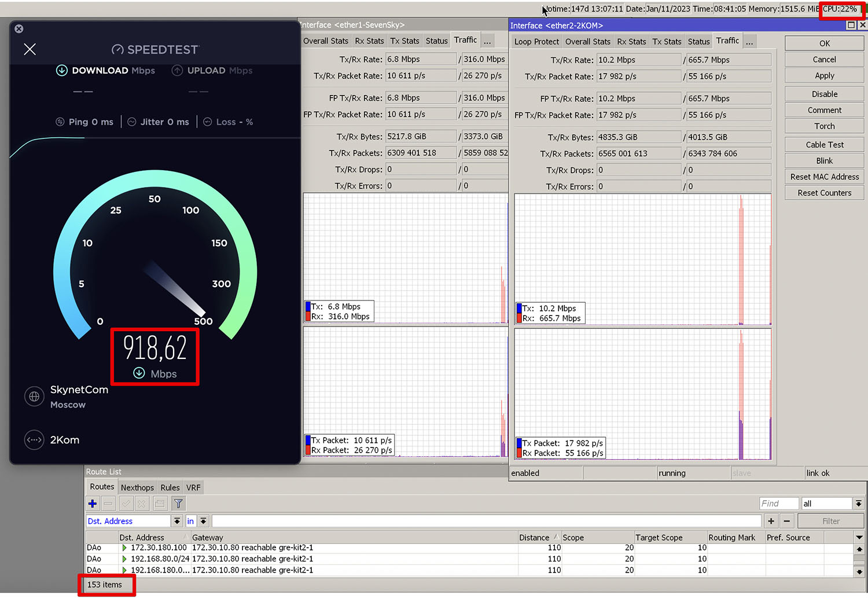Toggle the funnel filter icon in Route List
Screen dimensions: 868x598
click(178, 504)
